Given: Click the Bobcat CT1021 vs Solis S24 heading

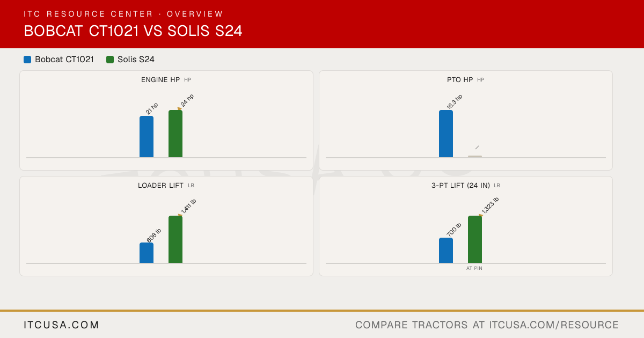Looking at the screenshot, I should pos(133,31).
